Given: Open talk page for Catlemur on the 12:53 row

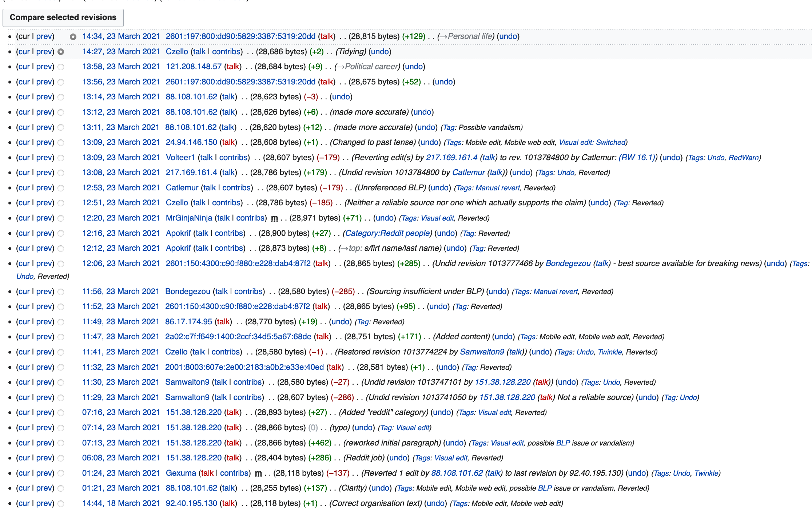Looking at the screenshot, I should point(210,188).
